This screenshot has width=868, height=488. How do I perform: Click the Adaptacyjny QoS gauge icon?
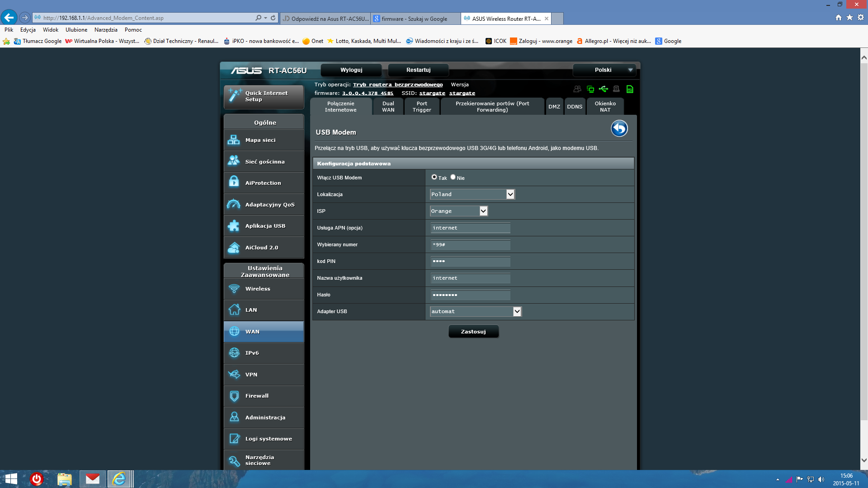(234, 204)
